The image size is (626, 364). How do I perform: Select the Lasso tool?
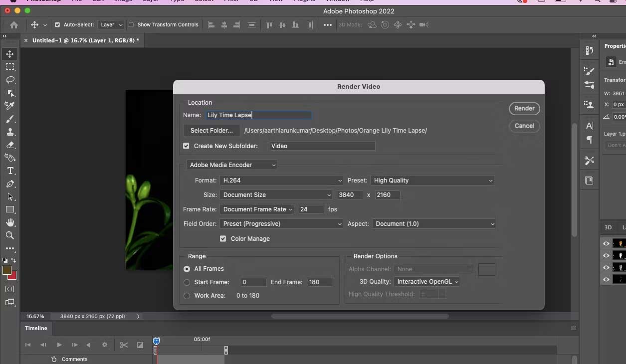point(10,80)
